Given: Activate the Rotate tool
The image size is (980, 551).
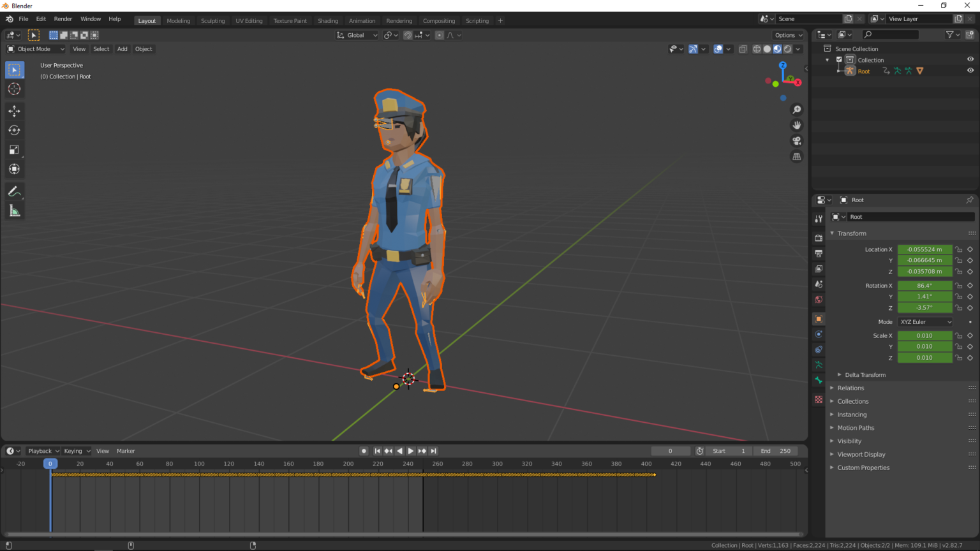Looking at the screenshot, I should point(14,130).
